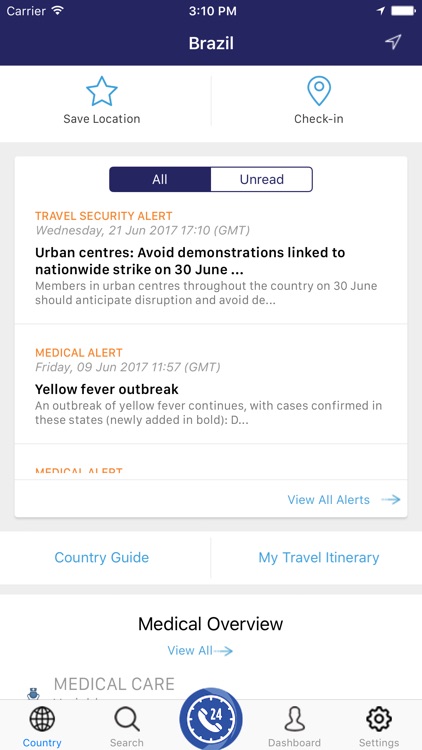This screenshot has height=750, width=422.
Task: Click the Medical Overview View All arrow
Action: 223,651
